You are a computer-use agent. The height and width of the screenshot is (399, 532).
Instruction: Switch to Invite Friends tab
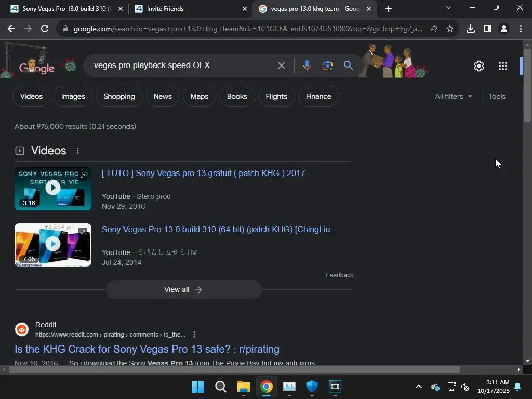pos(190,9)
